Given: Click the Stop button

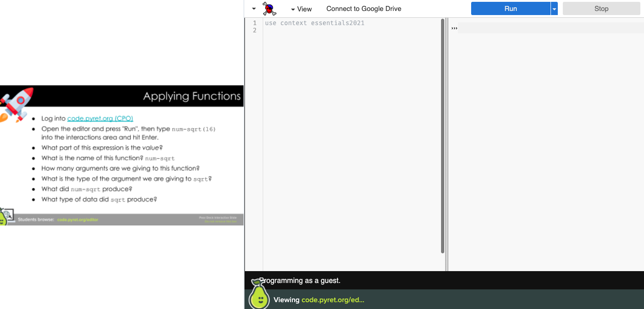Looking at the screenshot, I should pos(601,8).
